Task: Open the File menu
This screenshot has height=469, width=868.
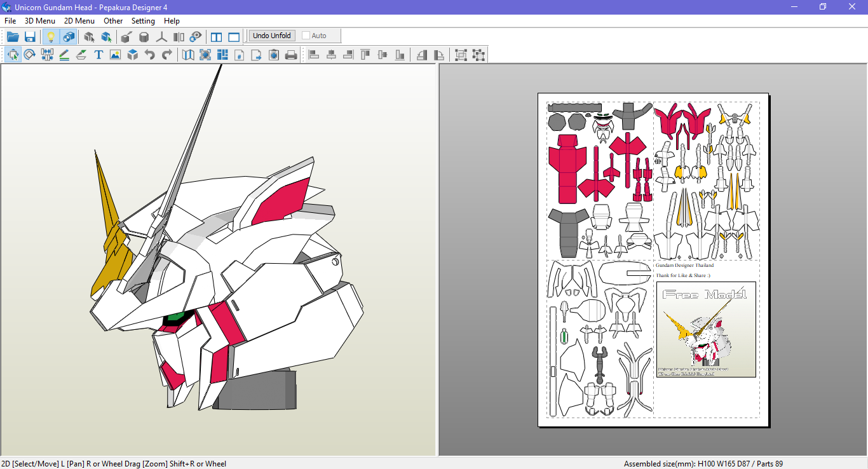Action: pyautogui.click(x=10, y=20)
